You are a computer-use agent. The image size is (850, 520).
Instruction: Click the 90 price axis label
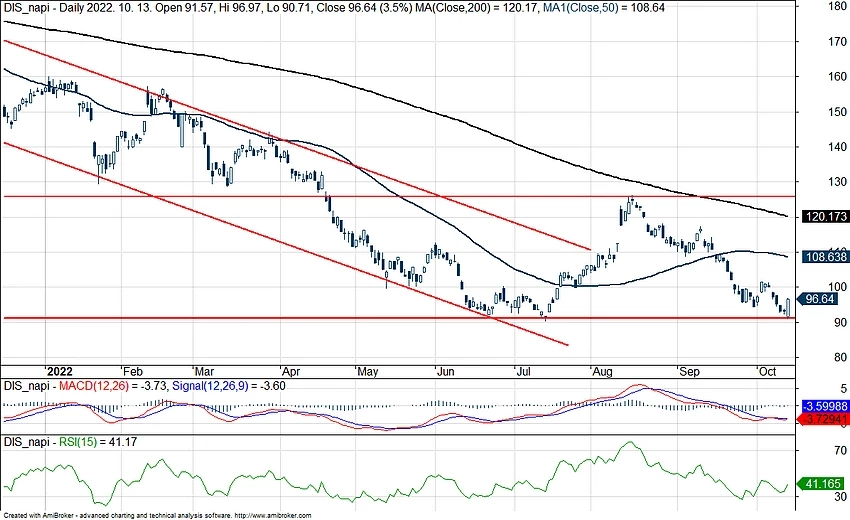pyautogui.click(x=840, y=322)
